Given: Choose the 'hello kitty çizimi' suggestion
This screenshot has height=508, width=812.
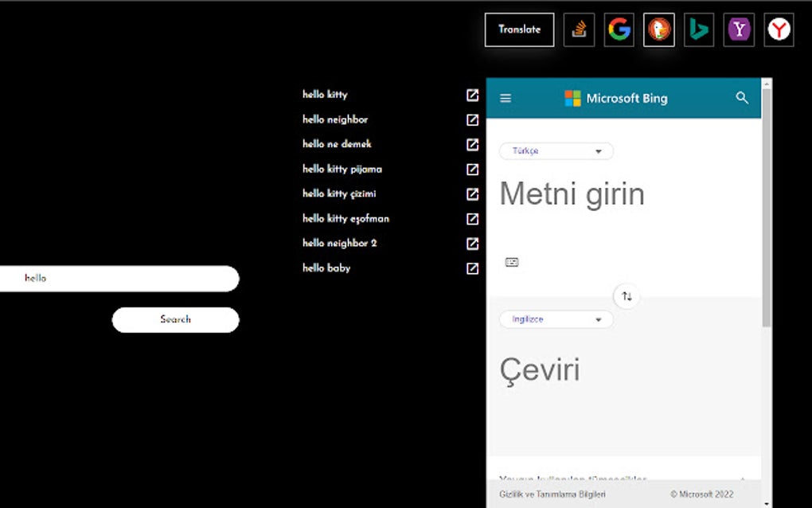Looking at the screenshot, I should 339,193.
